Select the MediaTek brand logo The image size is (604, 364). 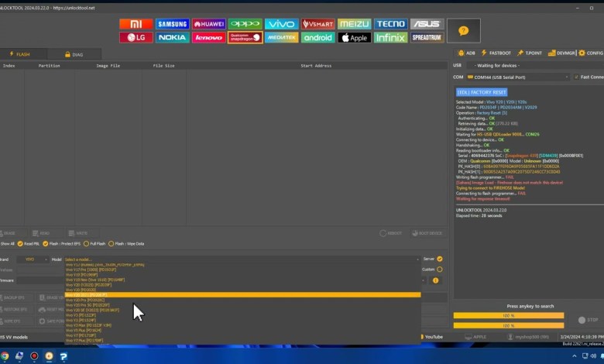point(281,37)
